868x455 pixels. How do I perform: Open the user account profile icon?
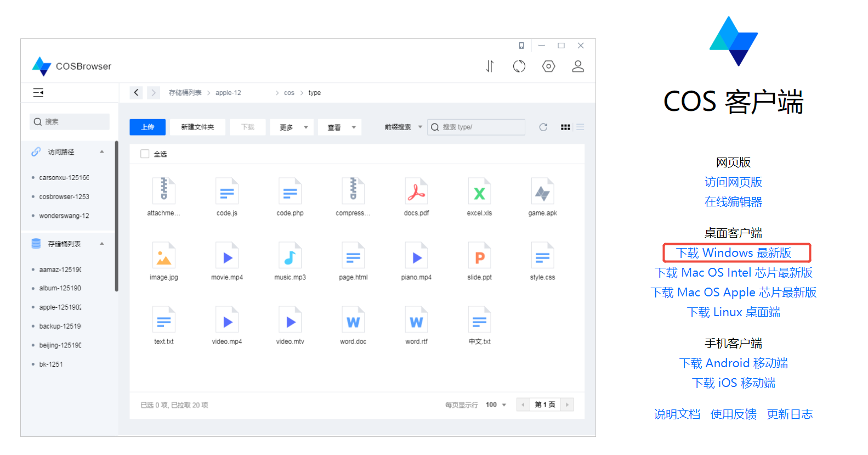[578, 66]
